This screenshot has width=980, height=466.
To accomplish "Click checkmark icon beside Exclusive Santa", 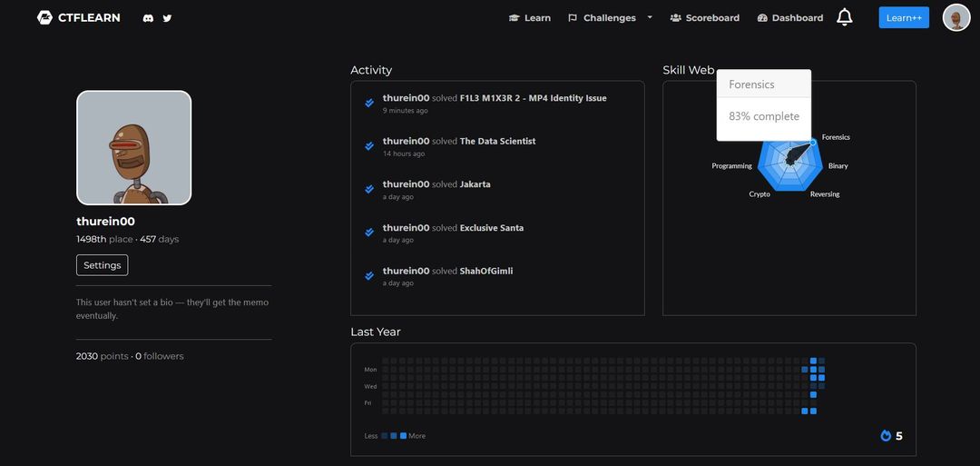I will point(369,232).
